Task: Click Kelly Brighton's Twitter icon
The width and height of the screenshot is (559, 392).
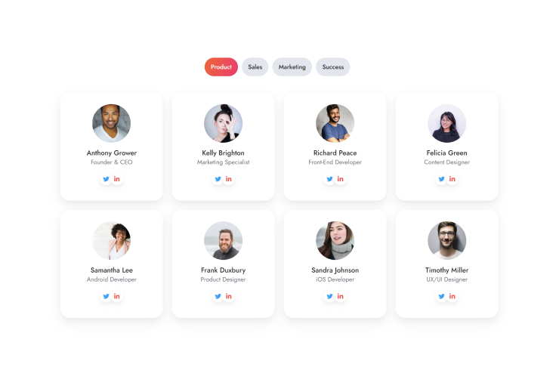Action: point(218,179)
